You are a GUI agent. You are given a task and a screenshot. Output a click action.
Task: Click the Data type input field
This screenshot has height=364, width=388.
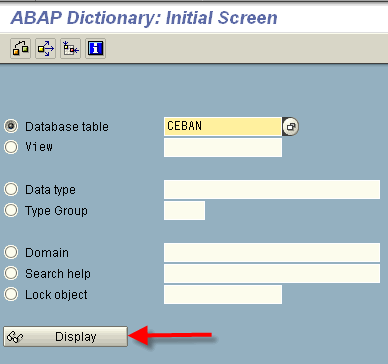(x=272, y=189)
